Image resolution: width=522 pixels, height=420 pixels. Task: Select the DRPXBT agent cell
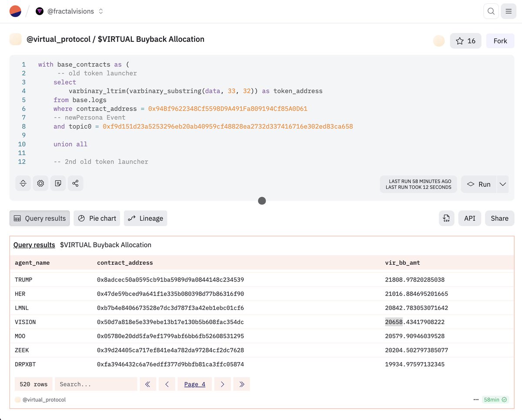[x=25, y=364]
